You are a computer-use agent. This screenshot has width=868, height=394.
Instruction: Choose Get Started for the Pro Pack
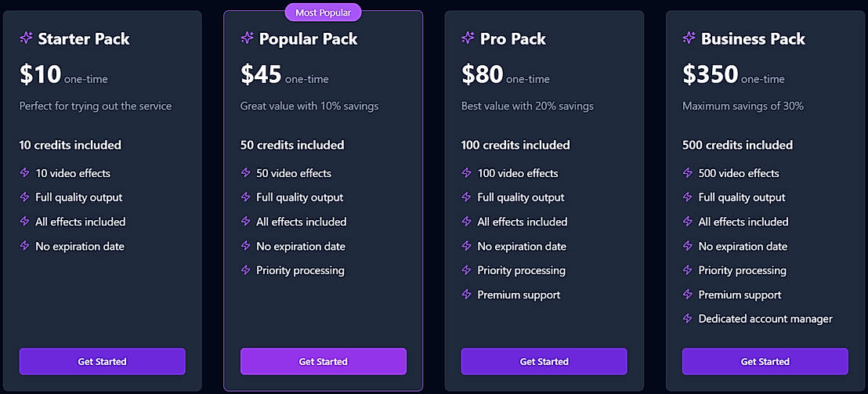coord(544,362)
